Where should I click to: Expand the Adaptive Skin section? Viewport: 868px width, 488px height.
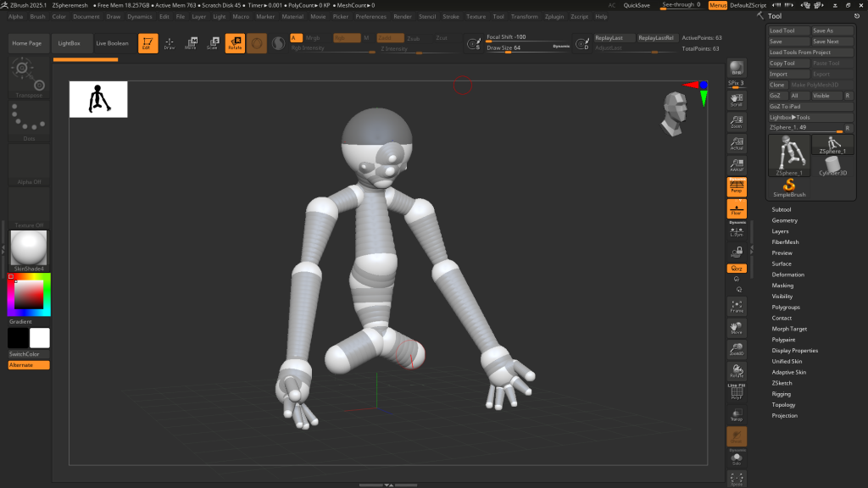pos(788,372)
